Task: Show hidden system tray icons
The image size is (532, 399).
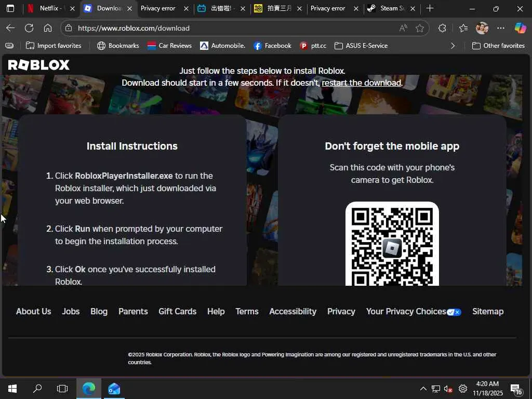Action: tap(423, 389)
